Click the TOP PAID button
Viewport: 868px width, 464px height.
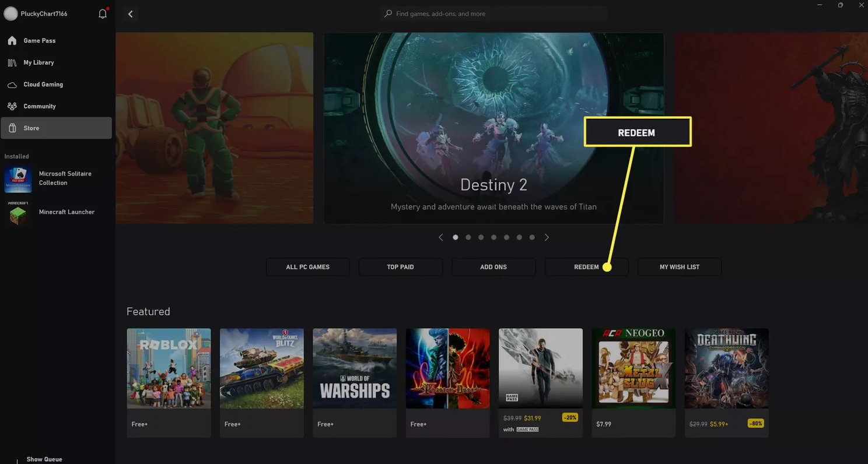click(401, 267)
